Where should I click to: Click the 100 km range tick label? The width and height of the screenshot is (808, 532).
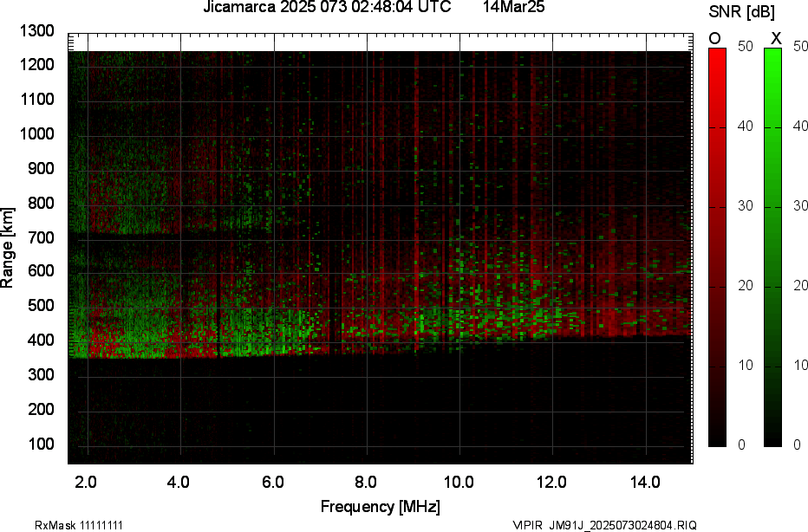tap(40, 444)
